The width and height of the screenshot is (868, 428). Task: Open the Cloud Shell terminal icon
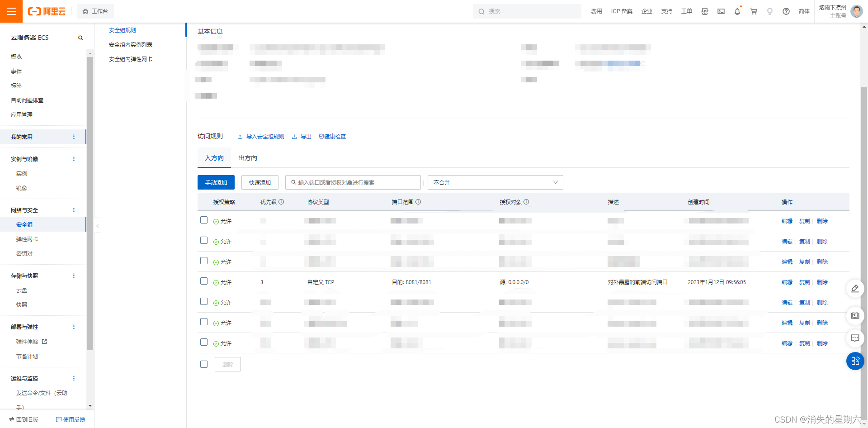(x=721, y=11)
